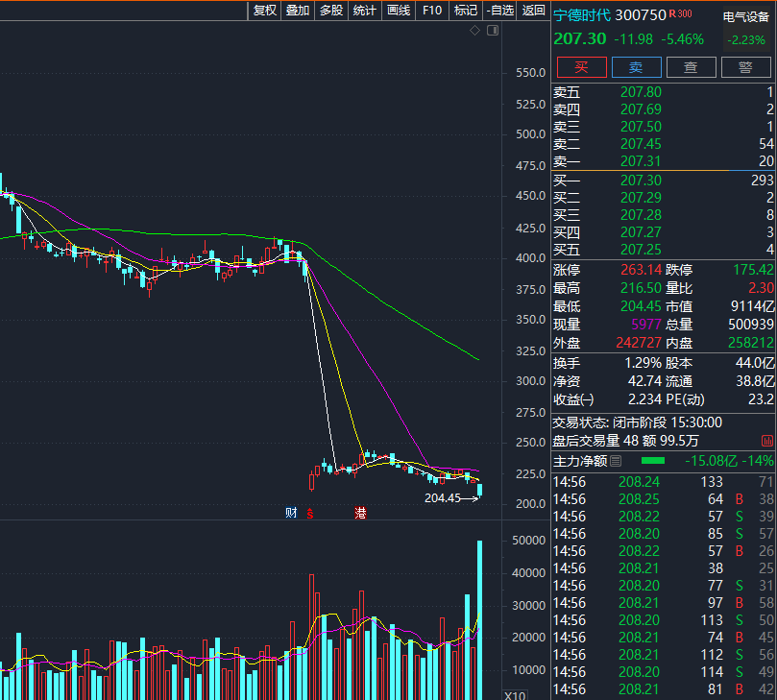Select the 卖四 207.69 ask price

click(641, 109)
